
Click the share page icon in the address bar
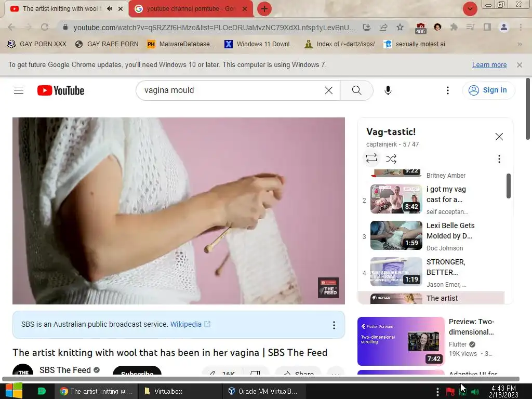pyautogui.click(x=383, y=27)
